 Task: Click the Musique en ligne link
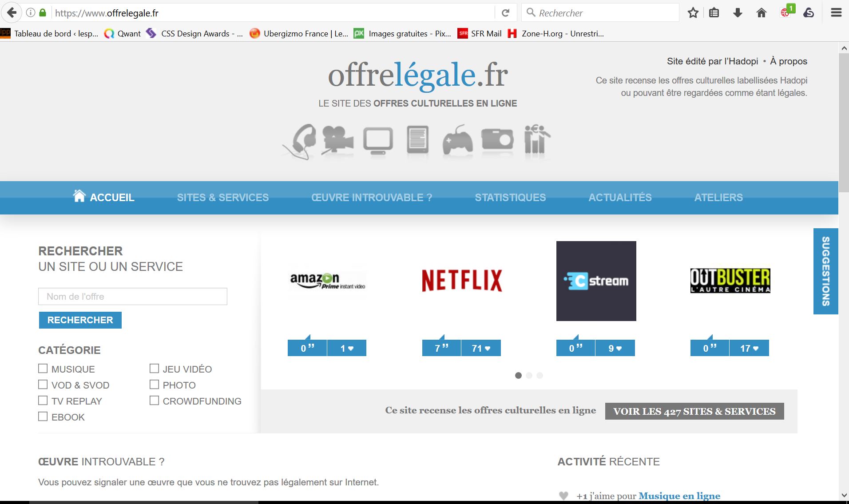679,496
